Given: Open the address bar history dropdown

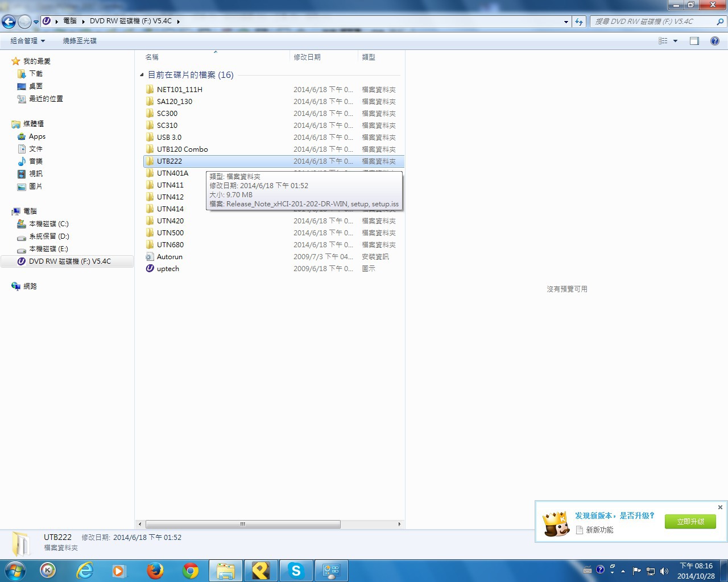Looking at the screenshot, I should click(566, 22).
